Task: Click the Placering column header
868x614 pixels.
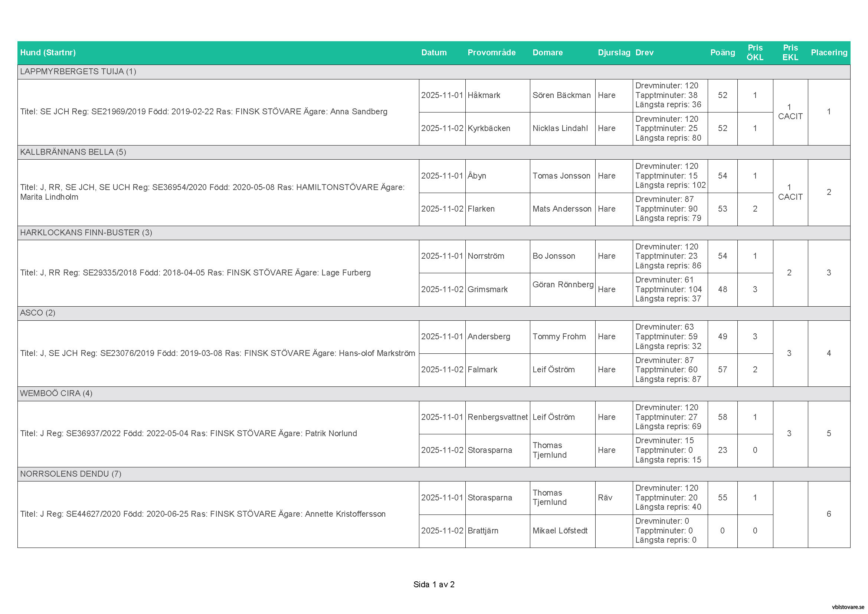Action: pyautogui.click(x=829, y=53)
